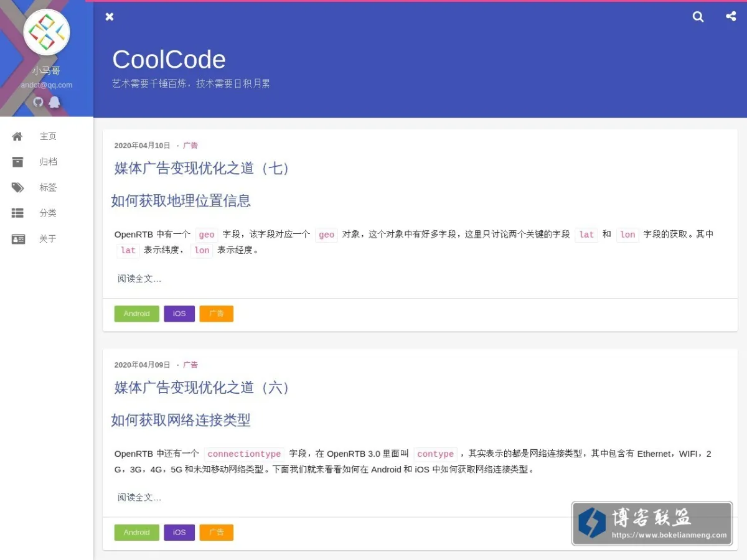Go to 主页 in the sidebar menu
The width and height of the screenshot is (747, 560).
[47, 136]
